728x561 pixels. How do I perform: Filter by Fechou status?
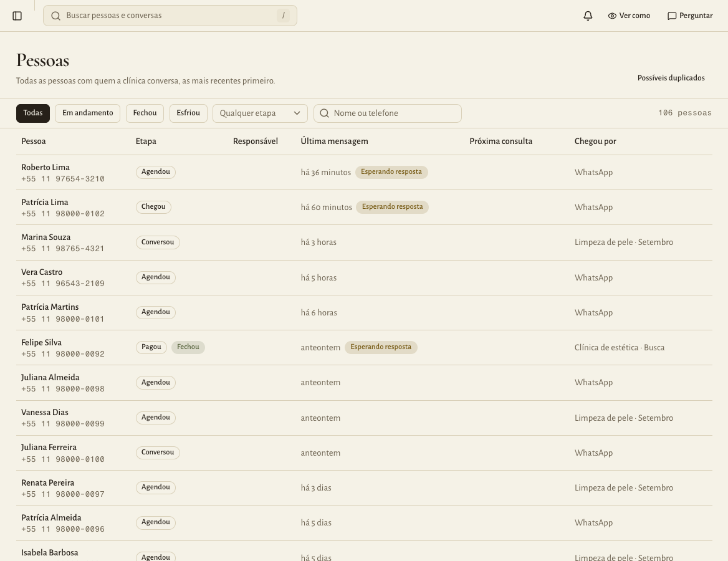click(145, 113)
